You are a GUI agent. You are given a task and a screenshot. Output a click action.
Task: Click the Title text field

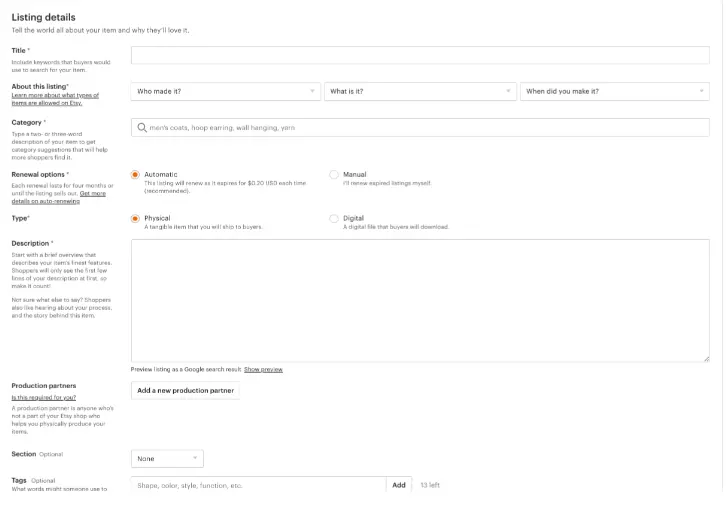click(x=420, y=55)
